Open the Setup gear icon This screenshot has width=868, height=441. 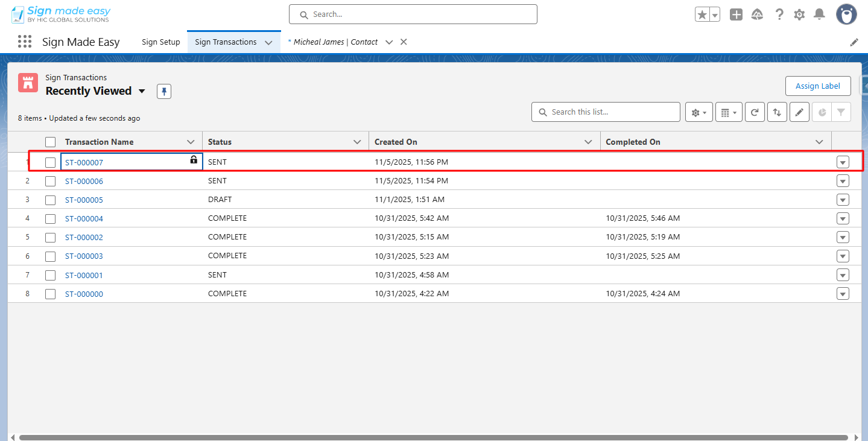pos(799,15)
